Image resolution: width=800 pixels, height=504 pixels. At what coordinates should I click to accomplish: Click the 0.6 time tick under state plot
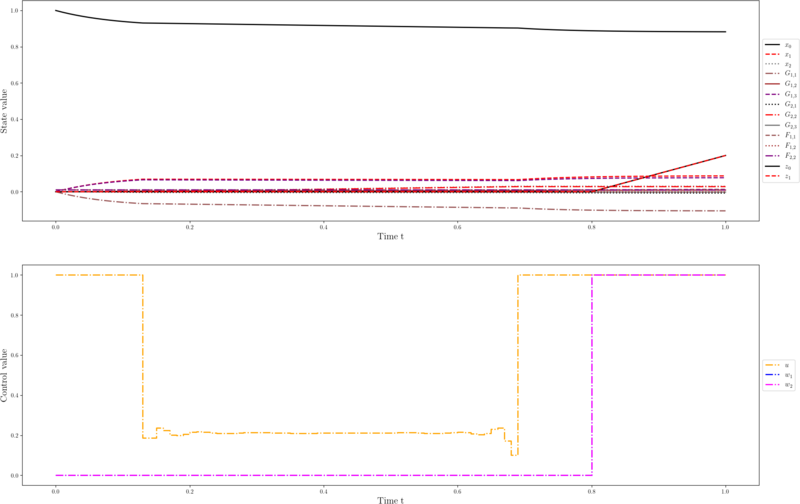(458, 227)
